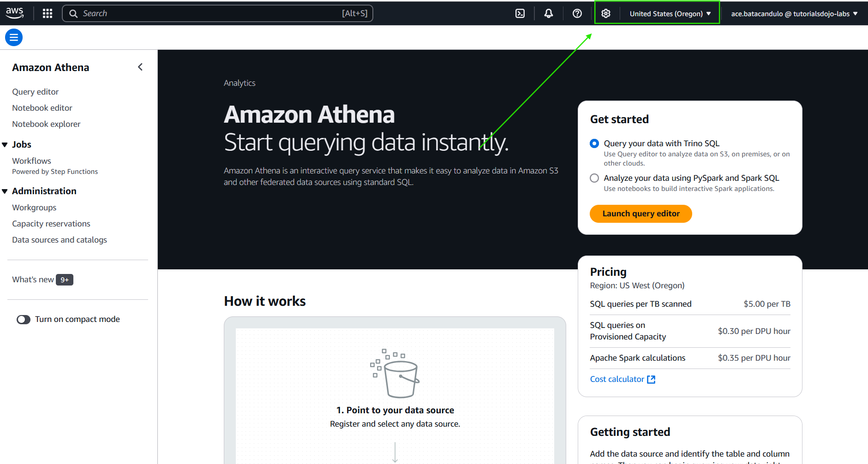Image resolution: width=868 pixels, height=464 pixels.
Task: Click the Analytics breadcrumb text
Action: 239,83
